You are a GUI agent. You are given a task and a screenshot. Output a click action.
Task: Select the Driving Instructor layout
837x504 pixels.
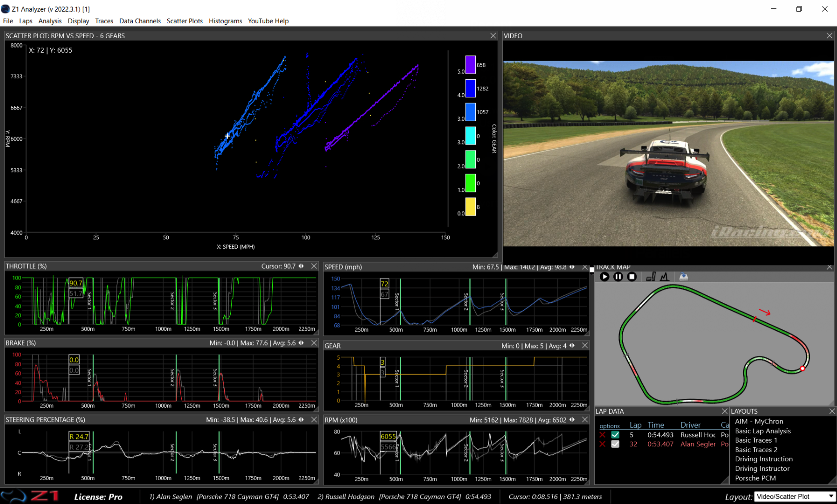pyautogui.click(x=762, y=469)
